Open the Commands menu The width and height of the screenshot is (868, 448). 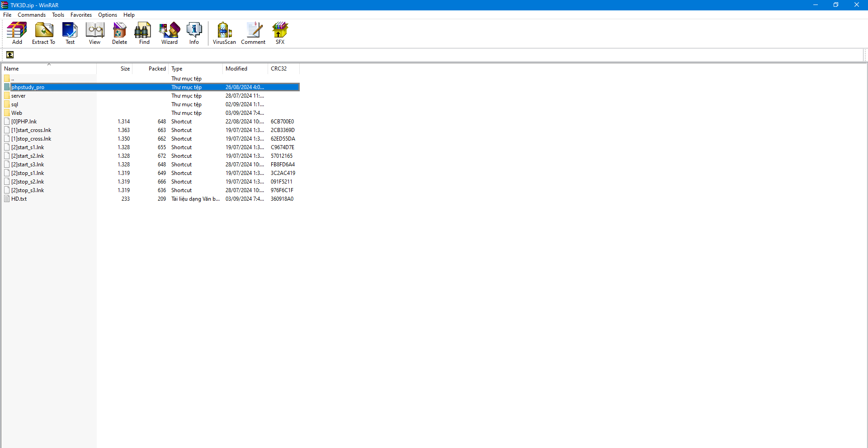pyautogui.click(x=32, y=15)
